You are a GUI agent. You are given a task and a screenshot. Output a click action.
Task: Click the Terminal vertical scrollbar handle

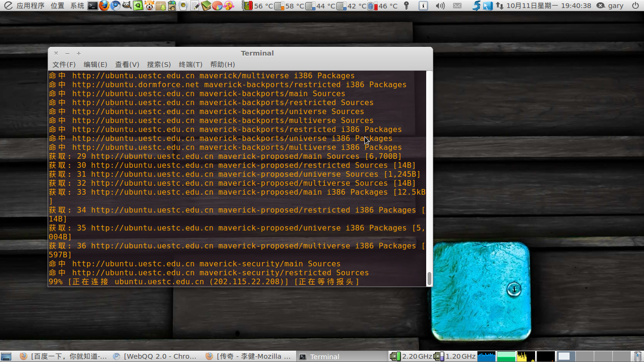[x=429, y=279]
